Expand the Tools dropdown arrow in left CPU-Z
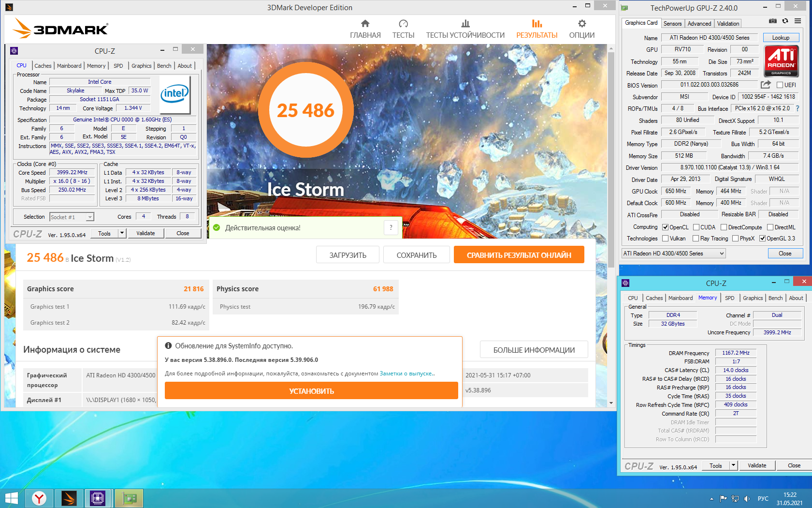This screenshot has width=812, height=508. tap(122, 233)
